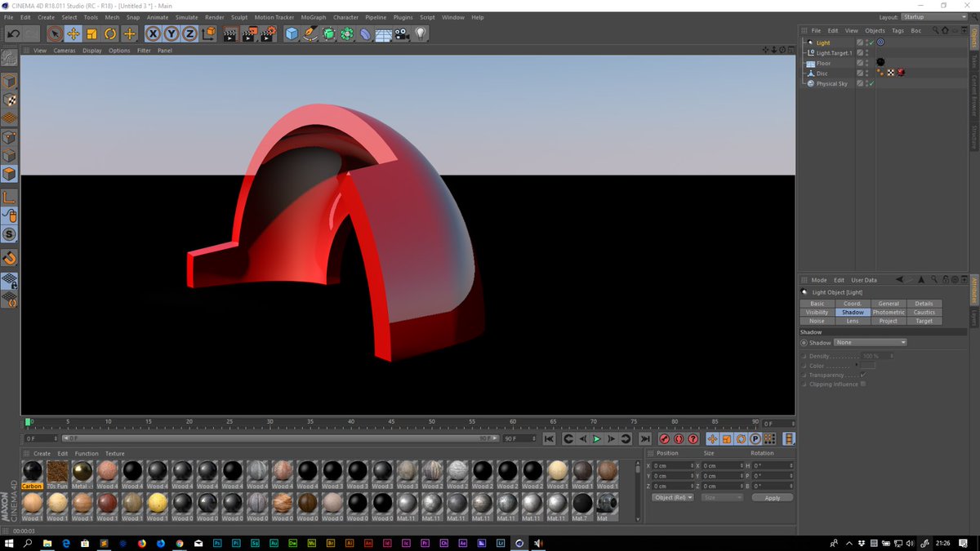Open the MoGraph menu
Screen dimensions: 980x551
314,17
